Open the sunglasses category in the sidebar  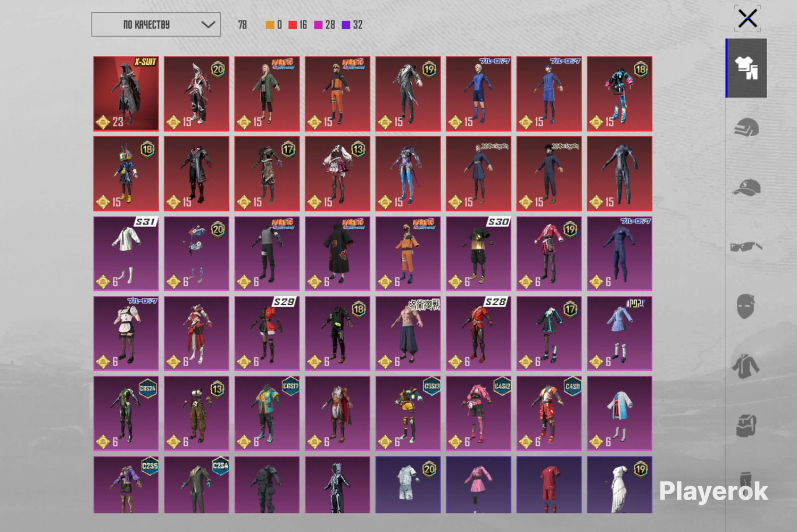pos(746,246)
